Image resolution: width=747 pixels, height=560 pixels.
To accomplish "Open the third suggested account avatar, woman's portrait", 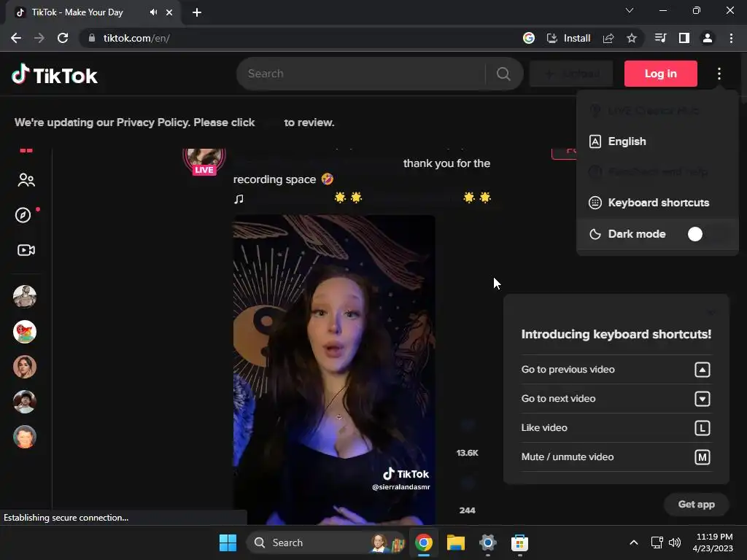I will pyautogui.click(x=25, y=367).
